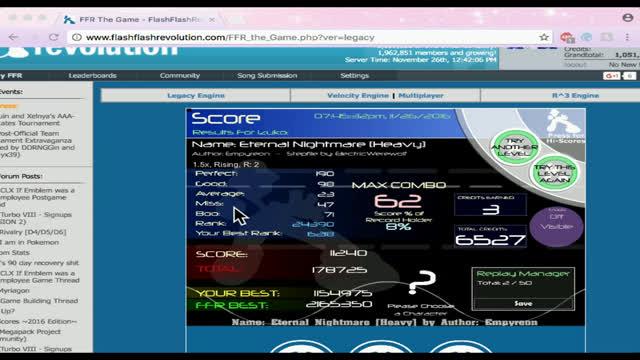Image resolution: width=640 pixels, height=360 pixels.
Task: Open the Game Building Thread forum post
Action: [x=39, y=301]
